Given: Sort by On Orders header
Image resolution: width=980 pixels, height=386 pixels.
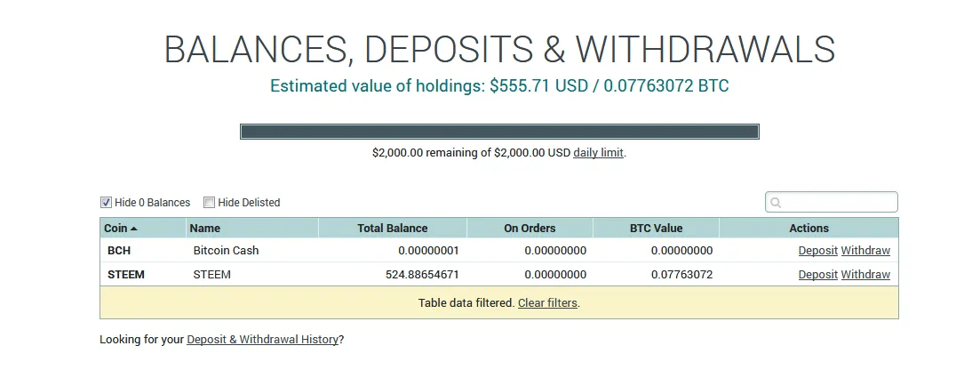Looking at the screenshot, I should pos(530,229).
